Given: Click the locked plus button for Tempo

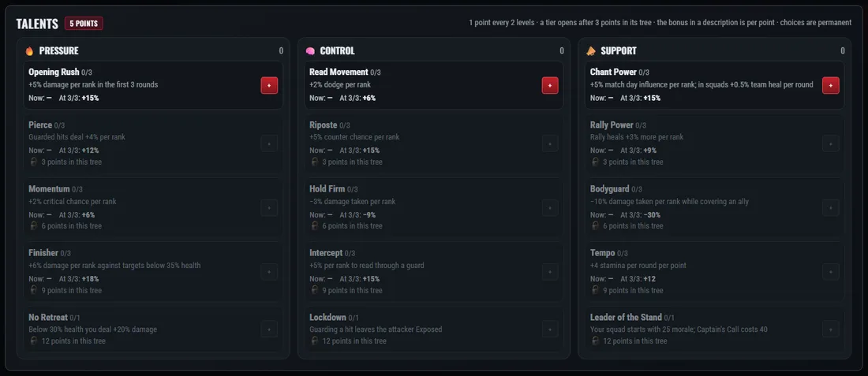Looking at the screenshot, I should 831,272.
